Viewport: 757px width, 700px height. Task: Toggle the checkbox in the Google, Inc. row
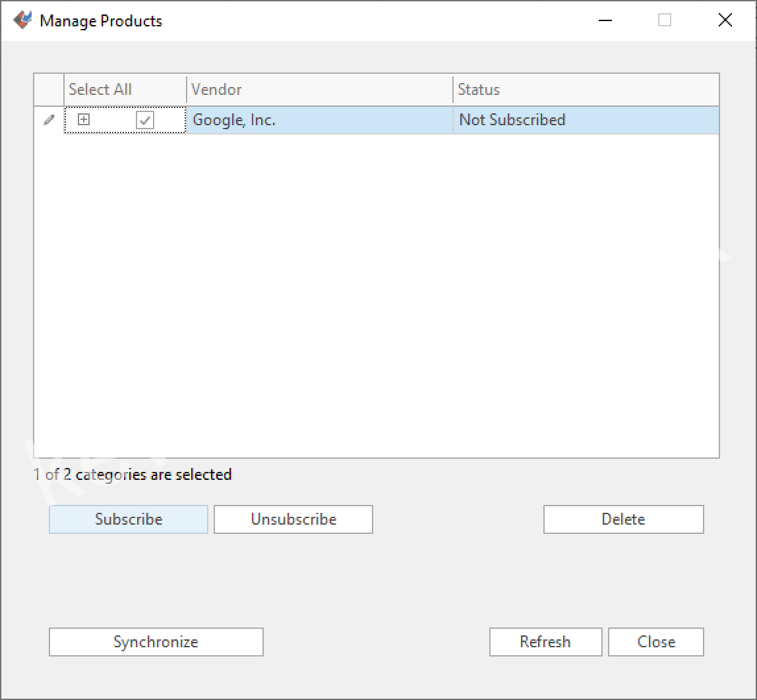(145, 121)
